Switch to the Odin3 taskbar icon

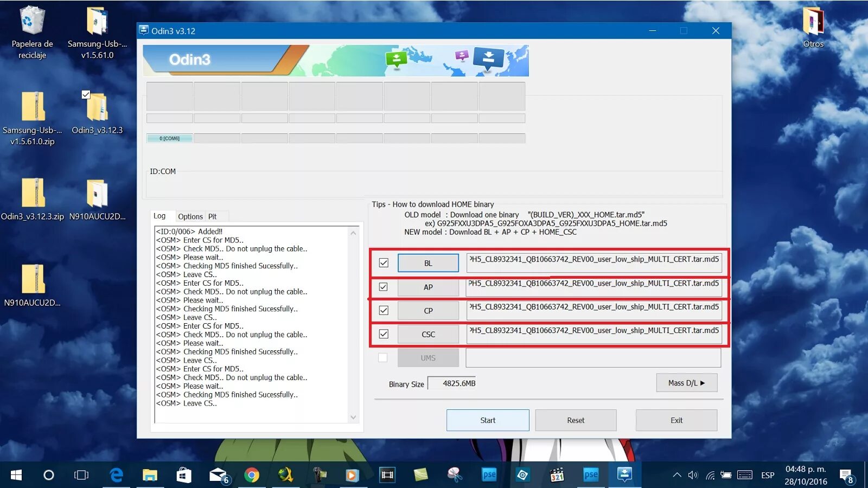[x=624, y=475]
